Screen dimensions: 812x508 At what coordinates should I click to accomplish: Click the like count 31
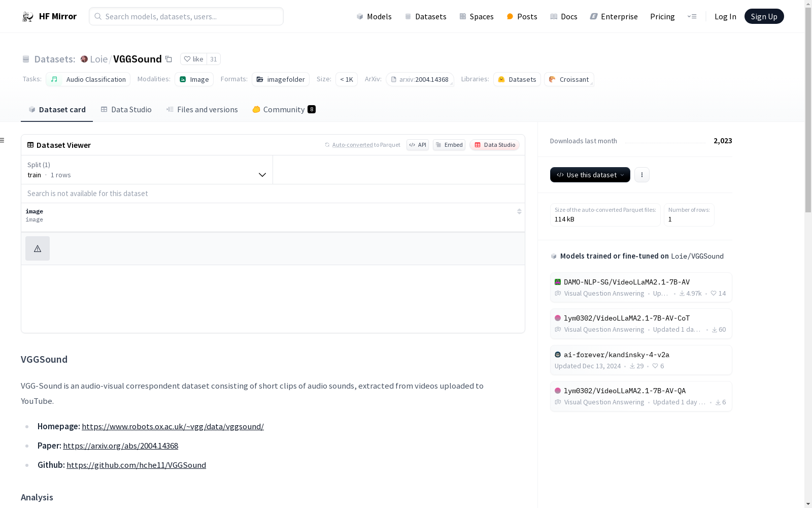(x=214, y=59)
